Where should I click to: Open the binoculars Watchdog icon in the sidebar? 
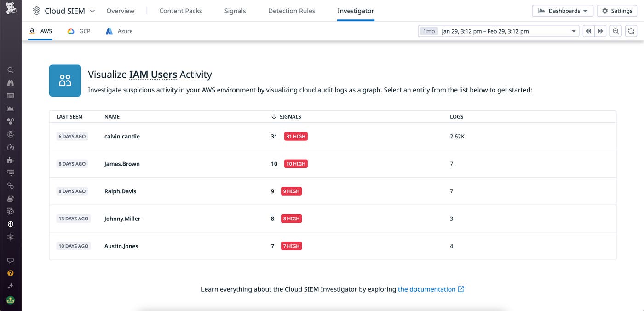coord(11,83)
